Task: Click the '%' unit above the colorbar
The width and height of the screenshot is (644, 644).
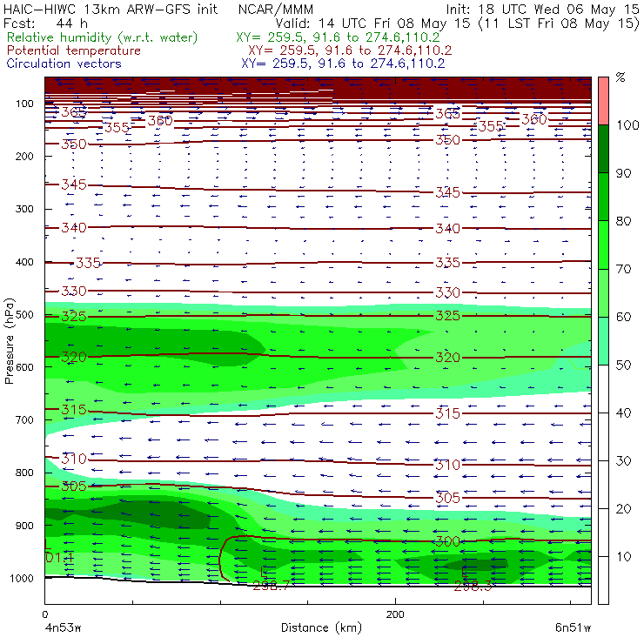Action: click(x=621, y=77)
